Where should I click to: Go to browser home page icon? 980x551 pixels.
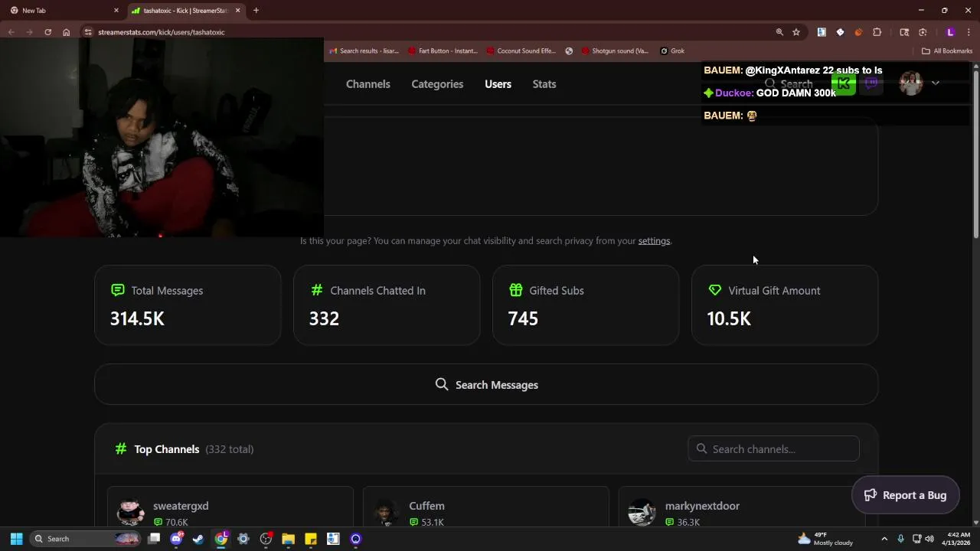click(67, 32)
